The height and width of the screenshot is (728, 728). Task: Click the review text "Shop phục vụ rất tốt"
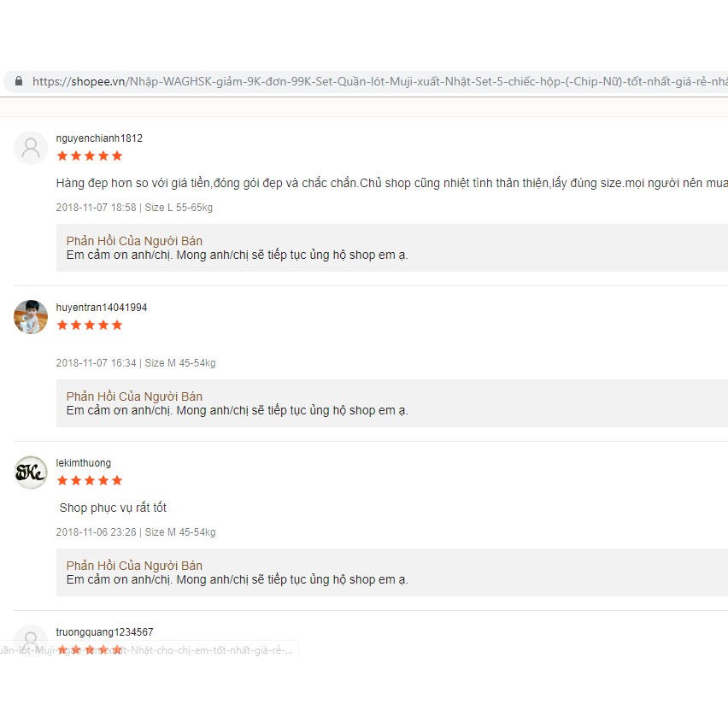[x=113, y=508]
